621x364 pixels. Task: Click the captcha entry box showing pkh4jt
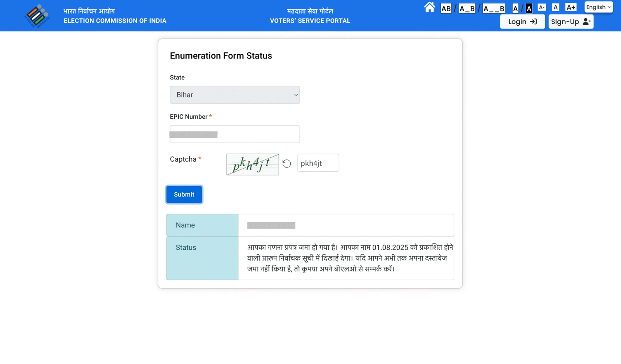[318, 163]
